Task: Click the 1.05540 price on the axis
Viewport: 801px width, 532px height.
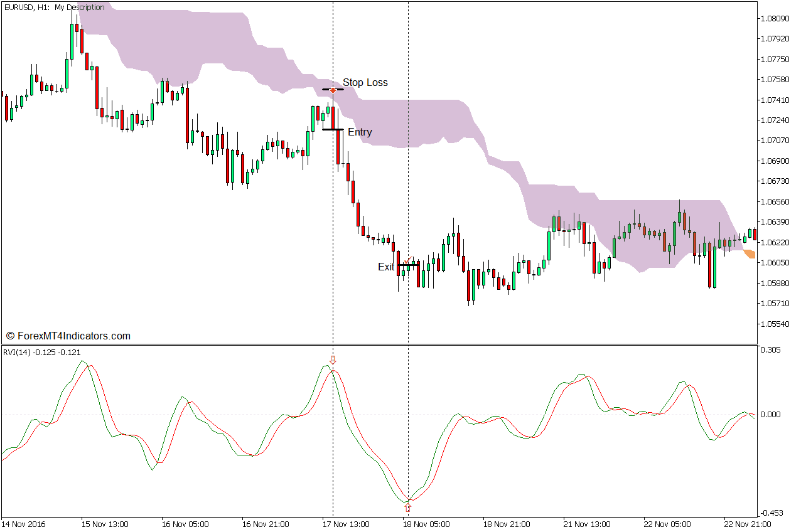Action: (x=775, y=324)
